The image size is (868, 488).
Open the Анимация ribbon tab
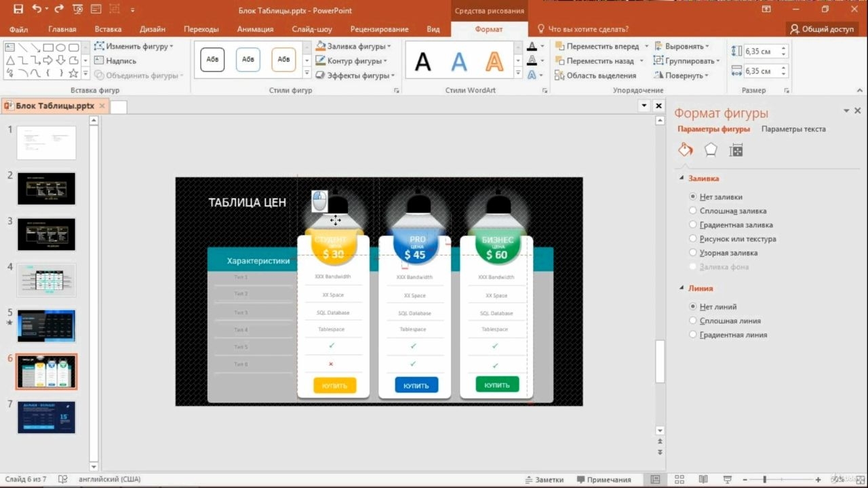coord(255,29)
